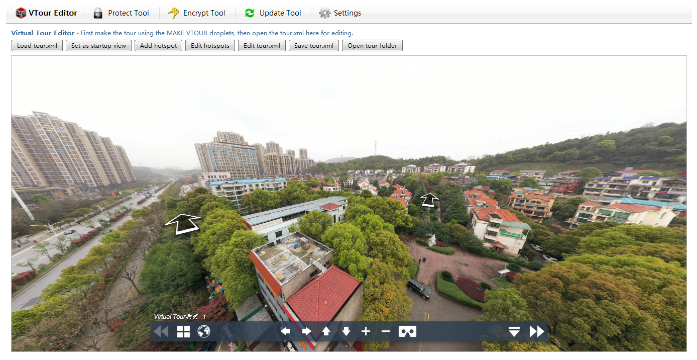The height and width of the screenshot is (360, 697).
Task: Click the gear Settings icon
Action: click(x=325, y=13)
